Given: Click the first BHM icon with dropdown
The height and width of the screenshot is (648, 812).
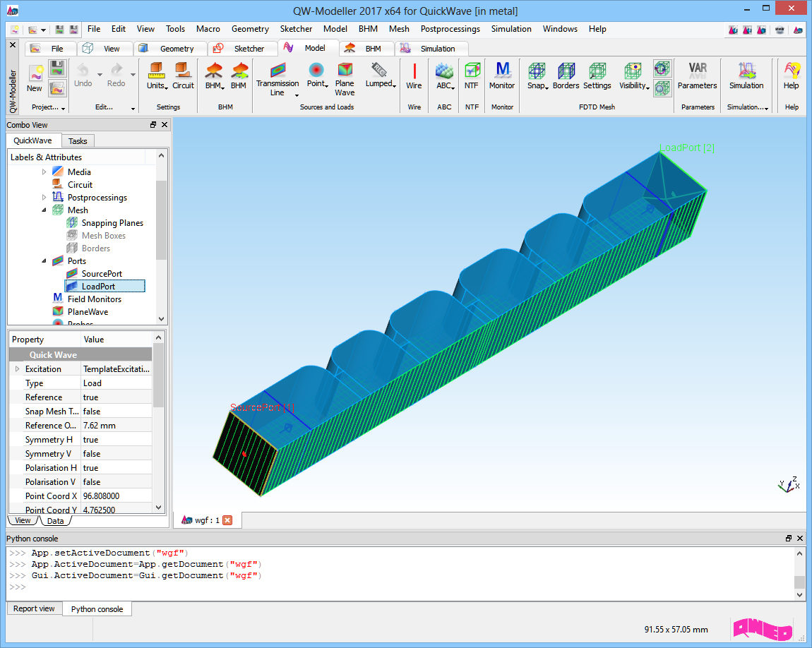Looking at the screenshot, I should pyautogui.click(x=213, y=71).
